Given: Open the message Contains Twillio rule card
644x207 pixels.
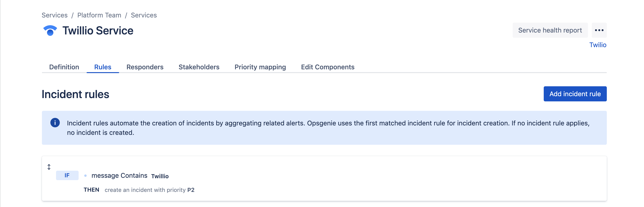Looking at the screenshot, I should pos(324,178).
